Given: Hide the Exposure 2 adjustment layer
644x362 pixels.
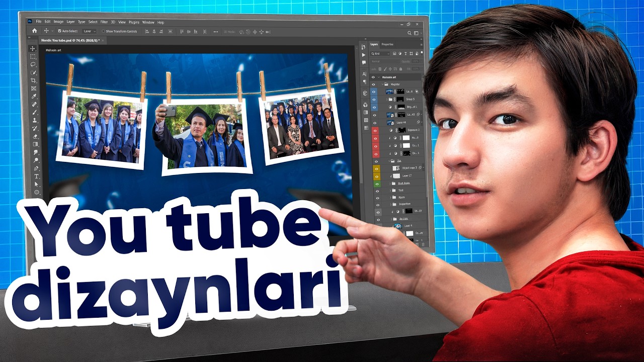Looking at the screenshot, I should coord(374,130).
